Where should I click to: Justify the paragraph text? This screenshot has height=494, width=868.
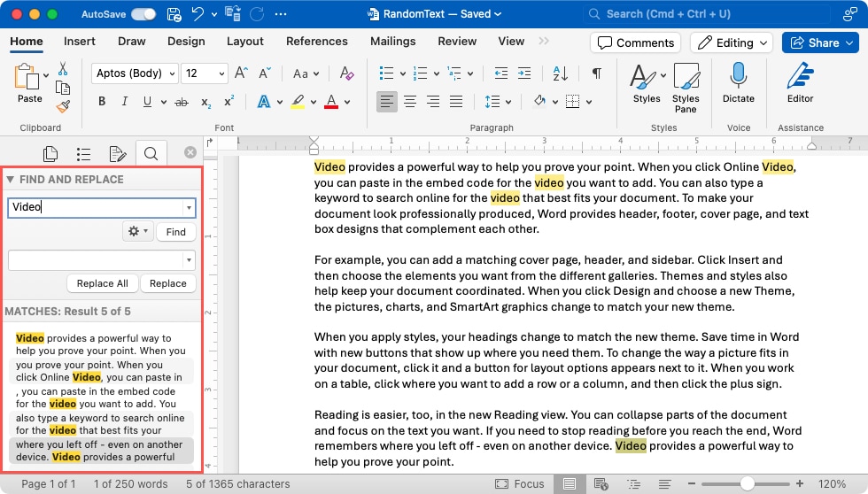[456, 101]
